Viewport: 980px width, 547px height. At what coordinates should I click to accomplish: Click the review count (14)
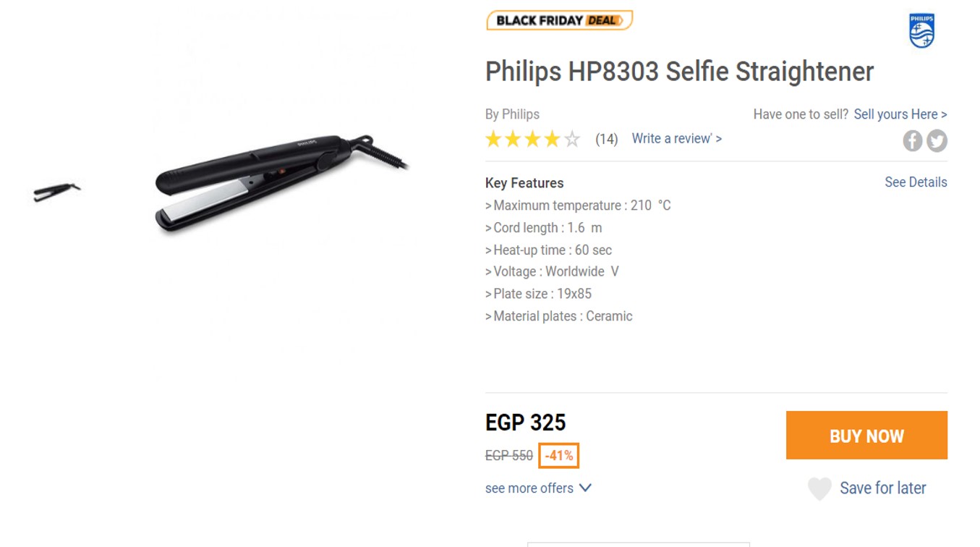606,140
